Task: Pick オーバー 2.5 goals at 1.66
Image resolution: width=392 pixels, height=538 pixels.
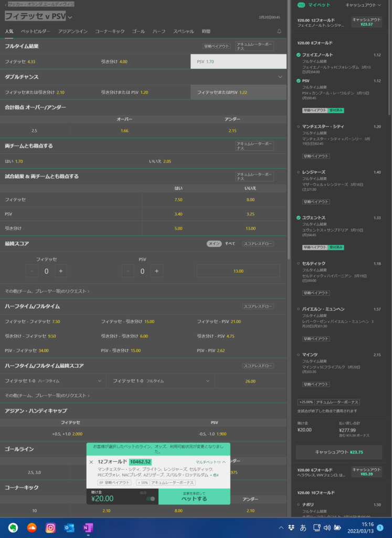Action: (124, 131)
